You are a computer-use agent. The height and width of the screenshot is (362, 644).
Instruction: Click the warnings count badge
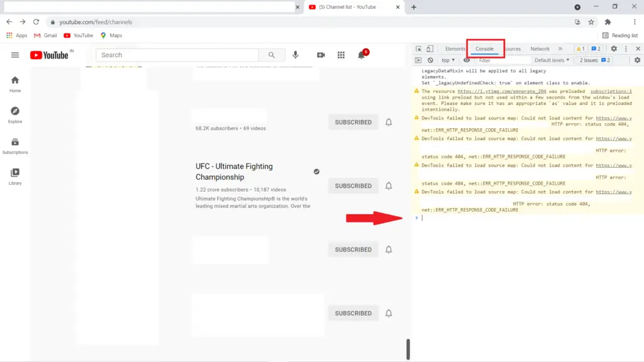coord(580,49)
